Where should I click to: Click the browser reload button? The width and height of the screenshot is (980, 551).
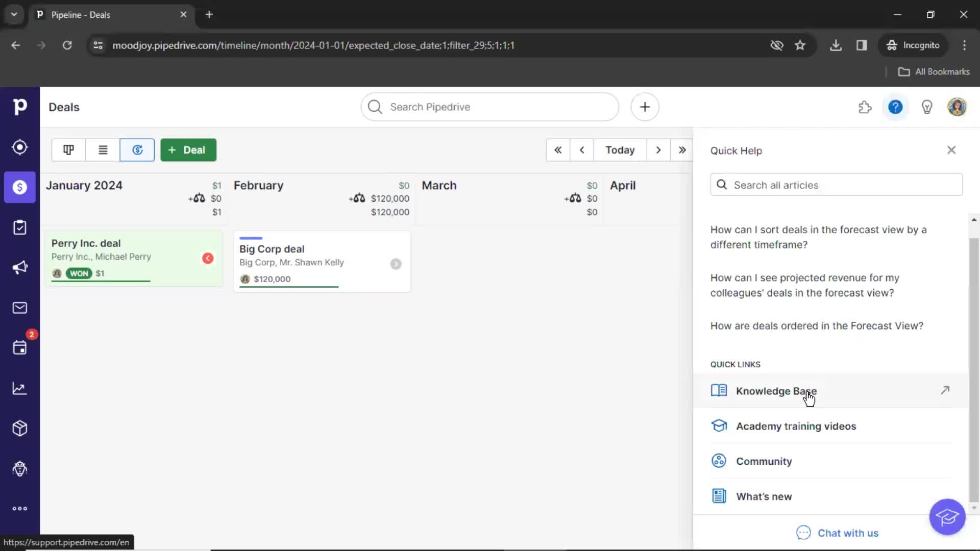pyautogui.click(x=67, y=45)
